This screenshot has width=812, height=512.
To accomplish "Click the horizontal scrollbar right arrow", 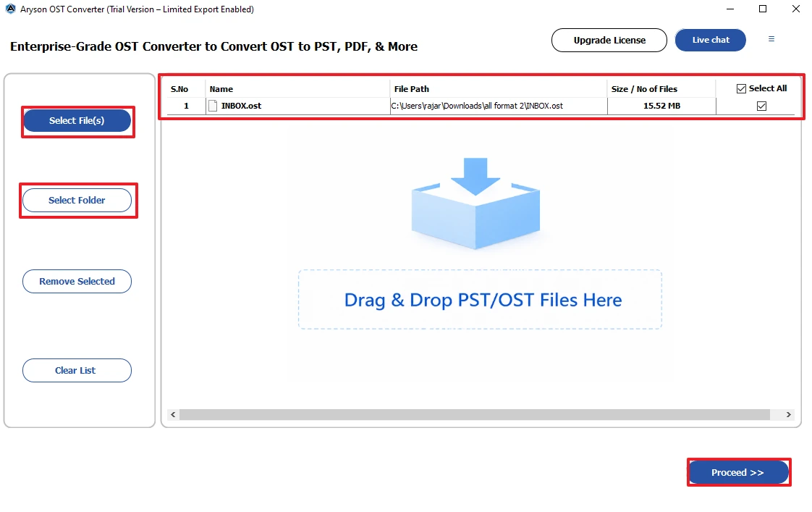I will tap(788, 414).
